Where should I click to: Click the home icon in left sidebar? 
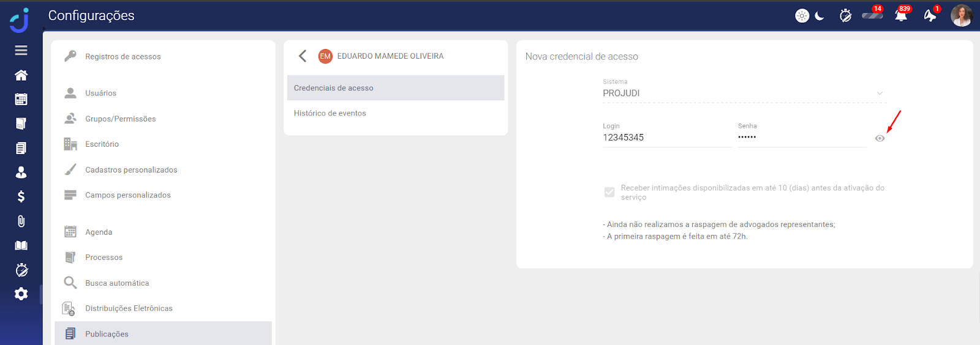point(21,75)
